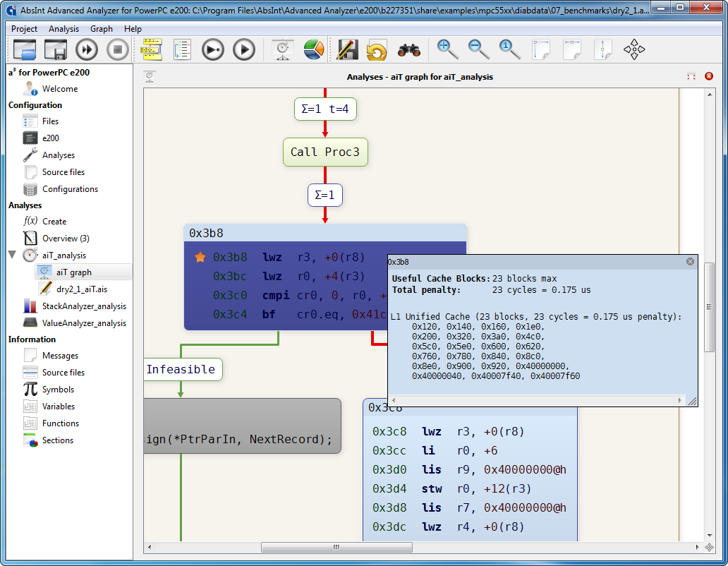Open the Welcome page
The image size is (728, 566).
click(60, 89)
